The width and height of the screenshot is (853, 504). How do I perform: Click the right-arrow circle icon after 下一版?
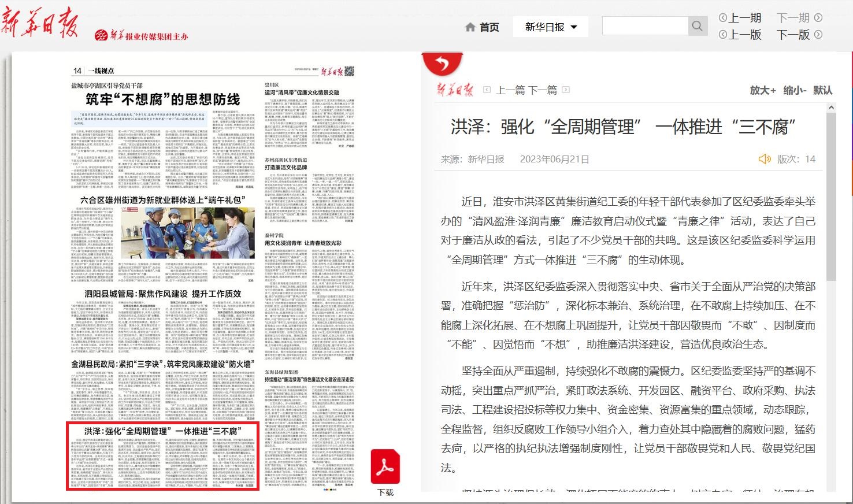[818, 35]
